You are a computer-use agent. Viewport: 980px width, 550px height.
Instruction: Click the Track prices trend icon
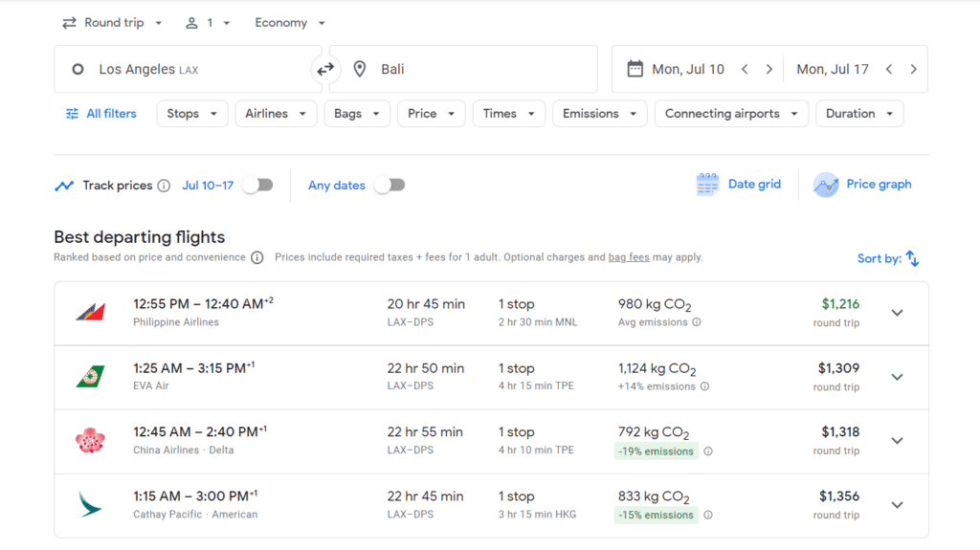(64, 186)
